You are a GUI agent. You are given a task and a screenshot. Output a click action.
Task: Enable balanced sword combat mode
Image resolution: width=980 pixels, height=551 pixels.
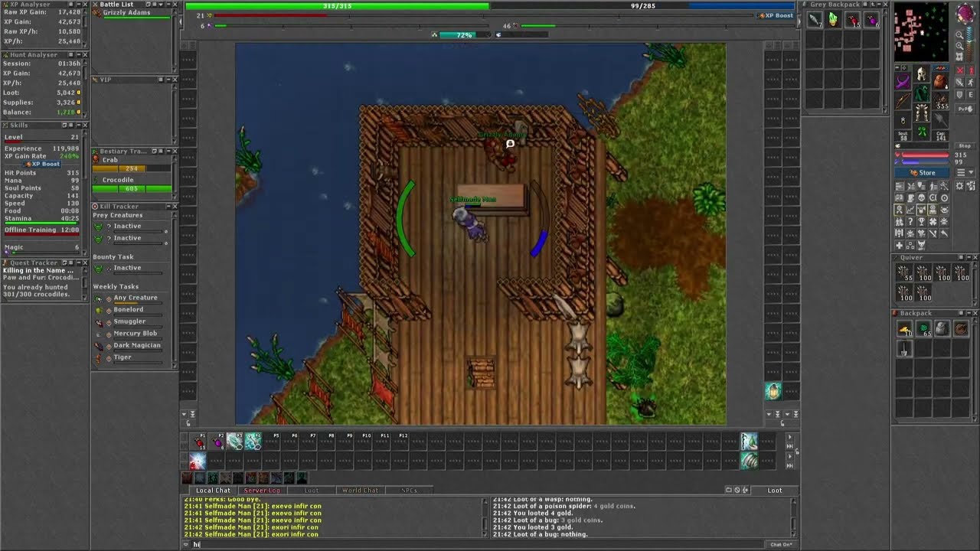tap(960, 83)
